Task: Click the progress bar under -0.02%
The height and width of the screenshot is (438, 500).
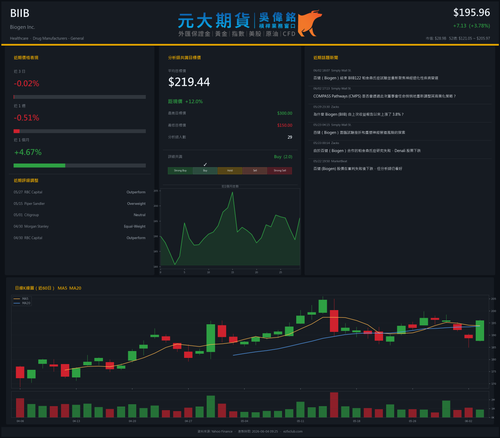Action: (x=80, y=97)
